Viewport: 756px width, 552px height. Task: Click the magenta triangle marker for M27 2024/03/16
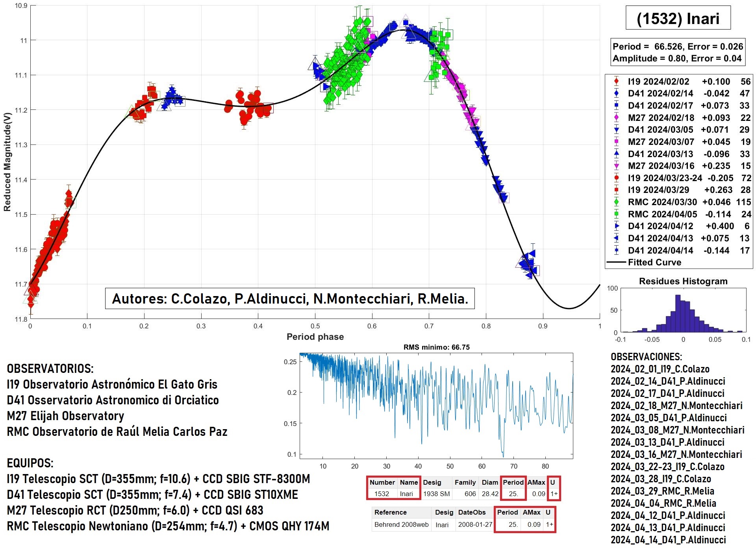click(616, 166)
